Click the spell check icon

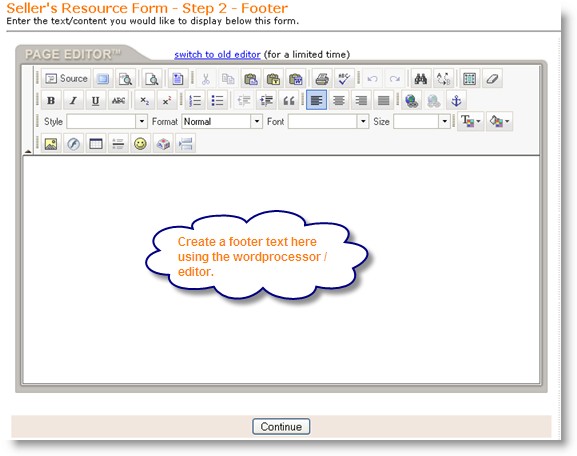344,78
